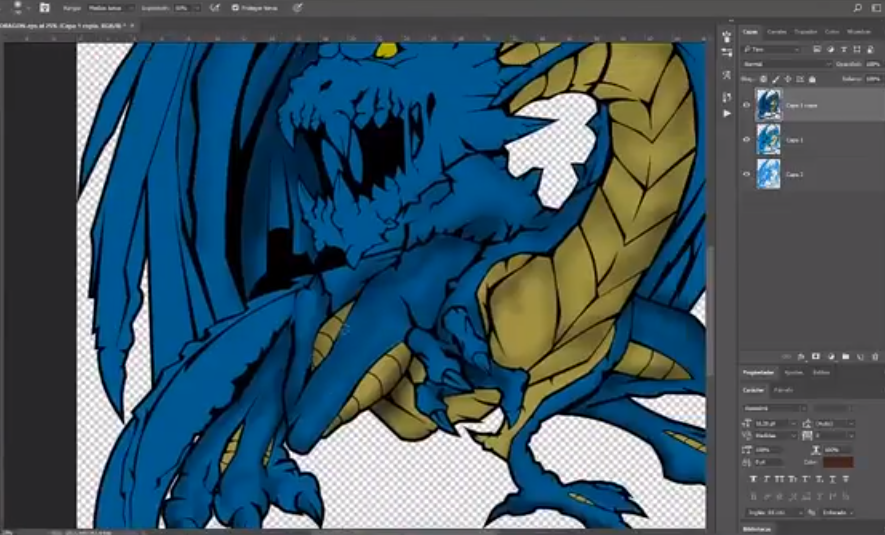Hide the Capa 1 copia layer
This screenshot has height=535, width=885.
click(x=746, y=105)
